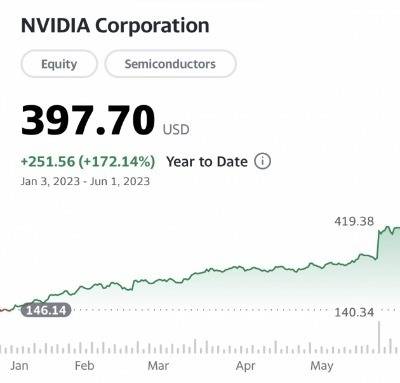Click the 397.70 current price
This screenshot has height=383, width=400.
(x=88, y=120)
